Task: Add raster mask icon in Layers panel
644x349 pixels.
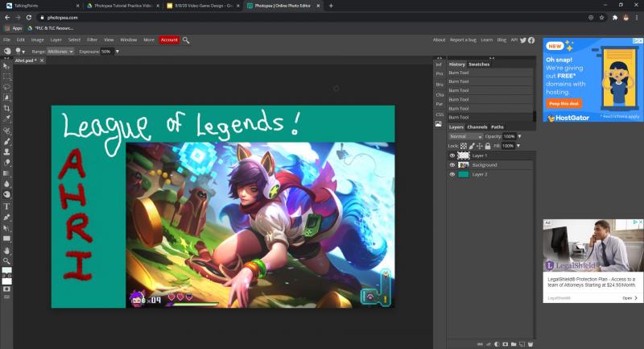Action: (506, 344)
